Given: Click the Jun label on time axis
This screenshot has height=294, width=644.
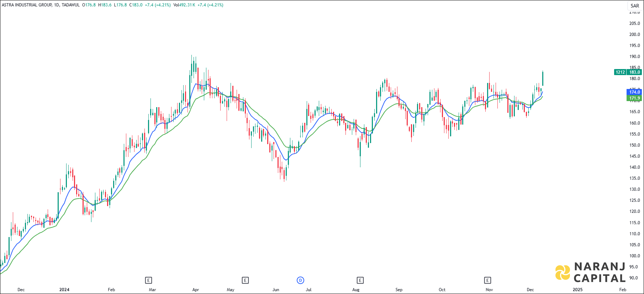Looking at the screenshot, I should (276, 289).
